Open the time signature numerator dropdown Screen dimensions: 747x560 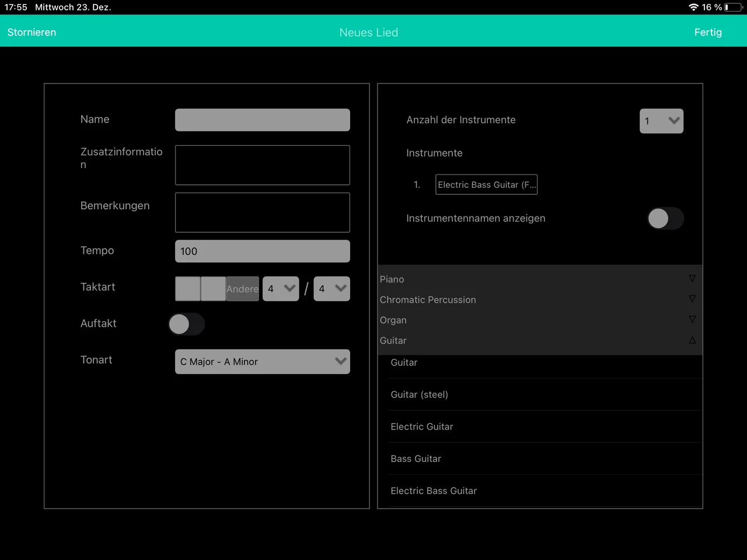coord(281,289)
